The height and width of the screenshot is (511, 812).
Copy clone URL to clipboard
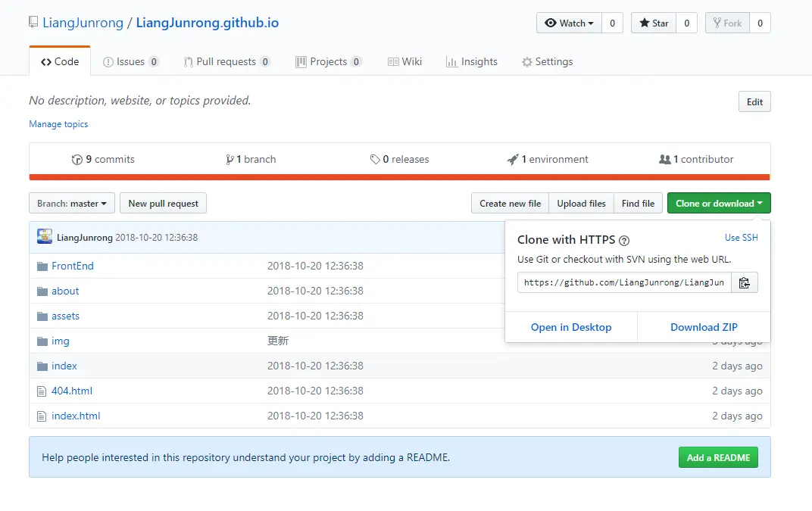[x=744, y=282]
